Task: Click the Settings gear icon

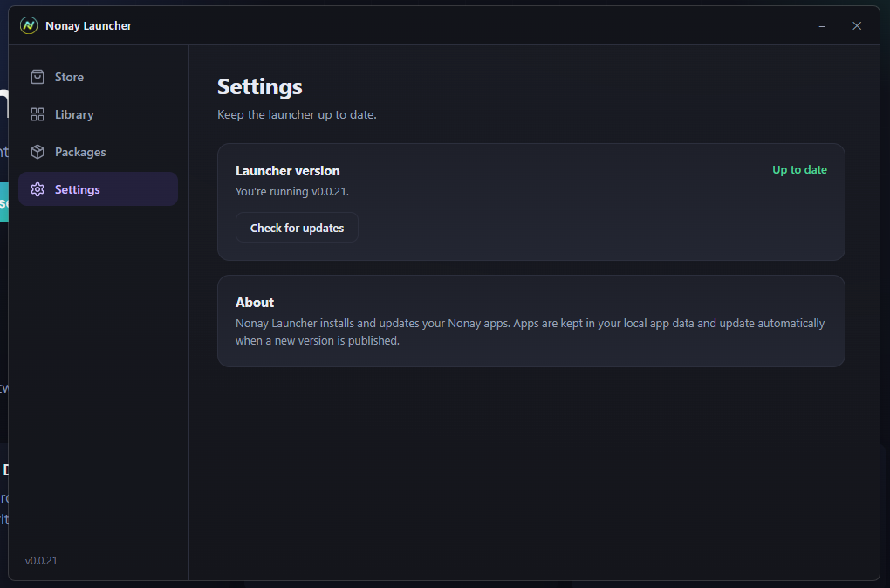Action: [38, 189]
